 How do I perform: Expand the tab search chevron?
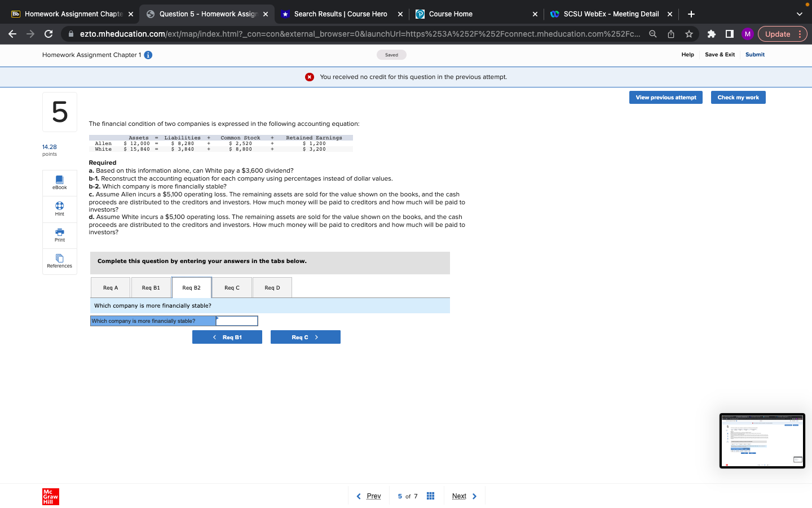pos(799,14)
